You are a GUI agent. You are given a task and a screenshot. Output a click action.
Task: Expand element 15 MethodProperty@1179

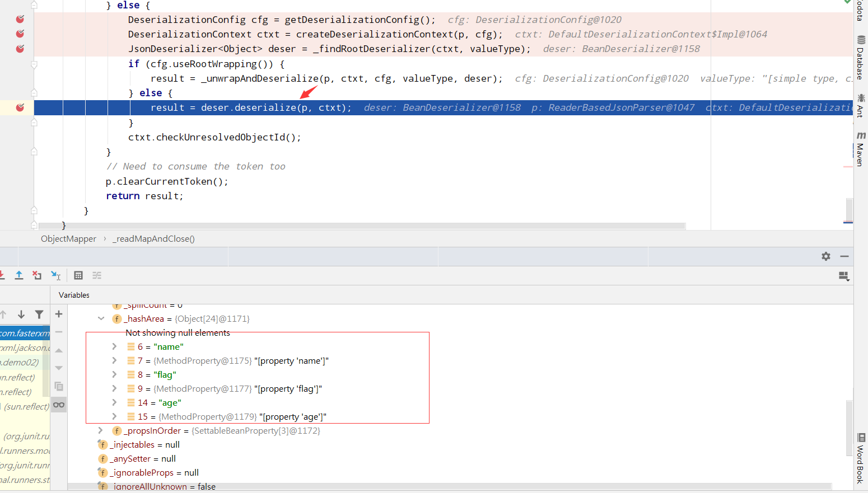click(114, 416)
